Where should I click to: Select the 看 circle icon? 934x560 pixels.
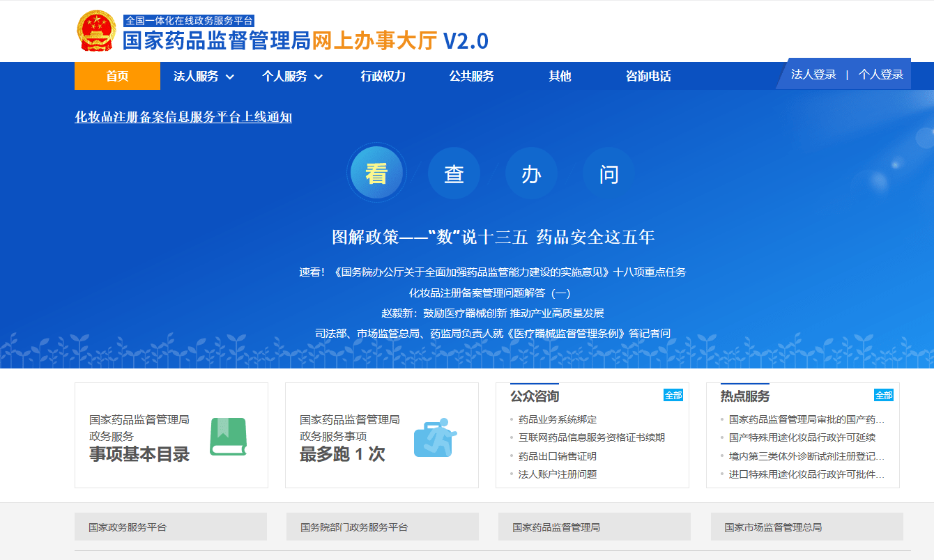tap(376, 173)
